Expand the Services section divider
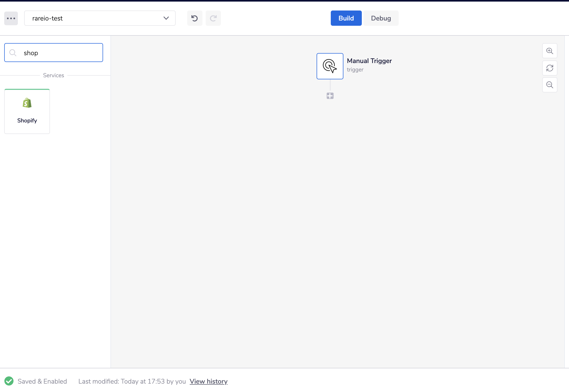The width and height of the screenshot is (569, 392). tap(53, 75)
